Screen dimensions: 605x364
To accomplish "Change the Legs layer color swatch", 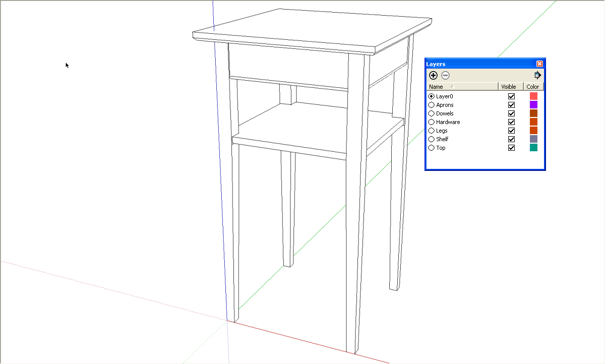I will point(533,130).
